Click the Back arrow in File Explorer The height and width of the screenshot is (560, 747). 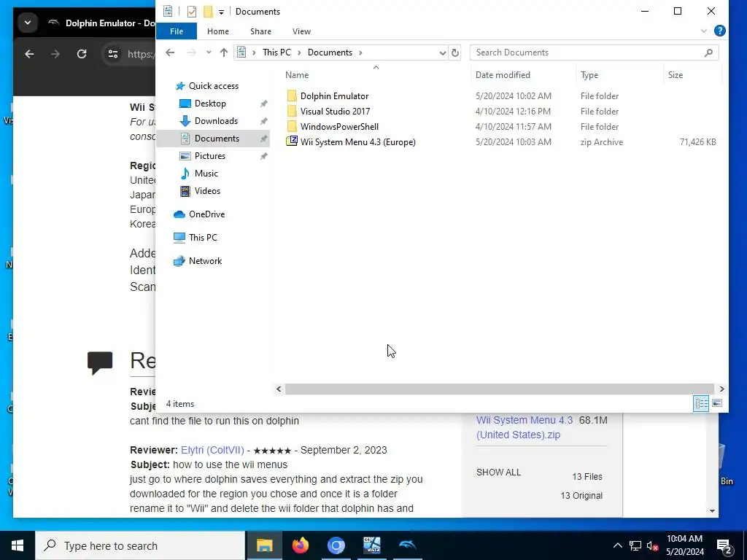170,52
